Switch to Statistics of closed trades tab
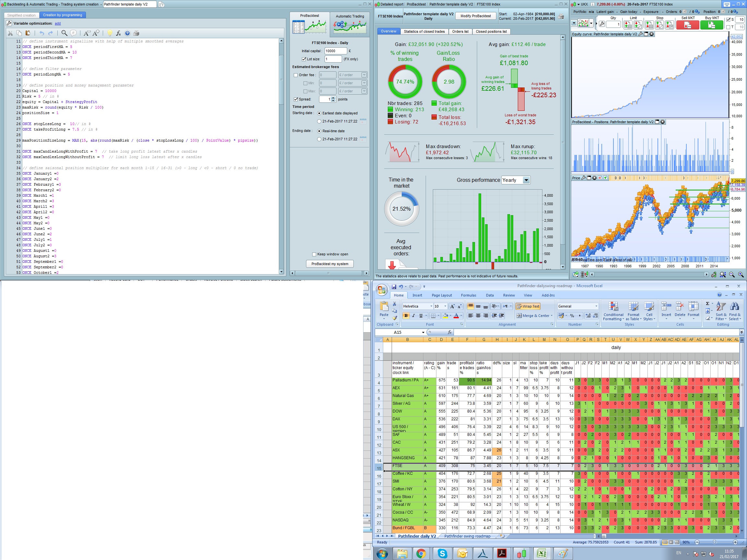 [x=424, y=31]
